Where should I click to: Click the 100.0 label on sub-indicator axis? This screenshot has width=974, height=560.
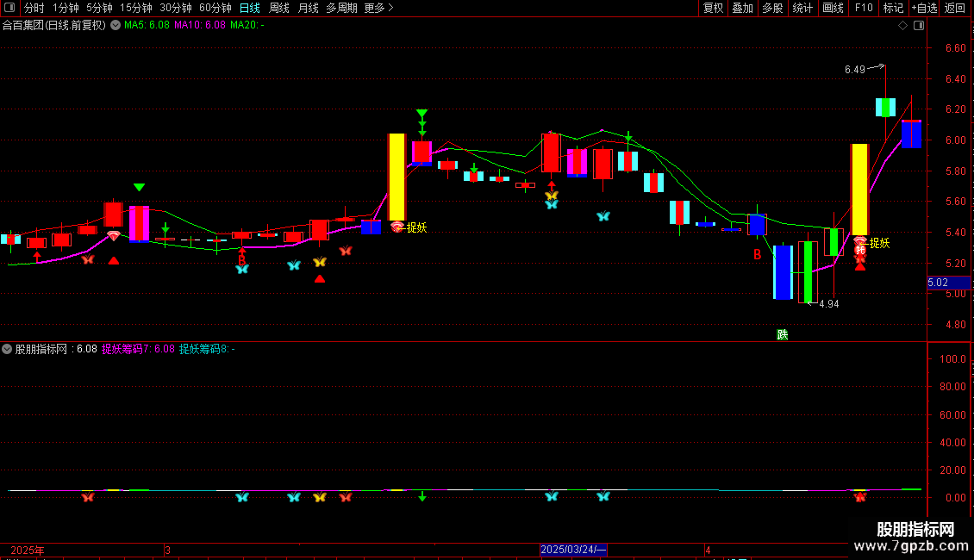[952, 359]
